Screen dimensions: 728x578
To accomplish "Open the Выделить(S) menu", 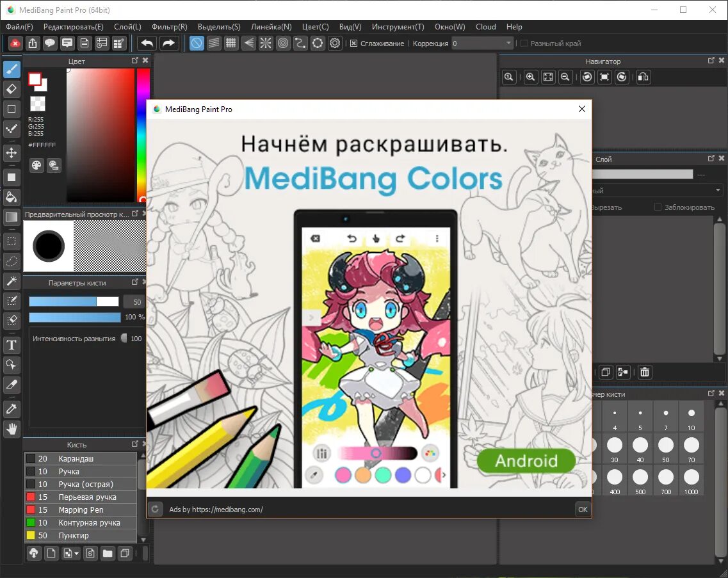I will (x=219, y=27).
